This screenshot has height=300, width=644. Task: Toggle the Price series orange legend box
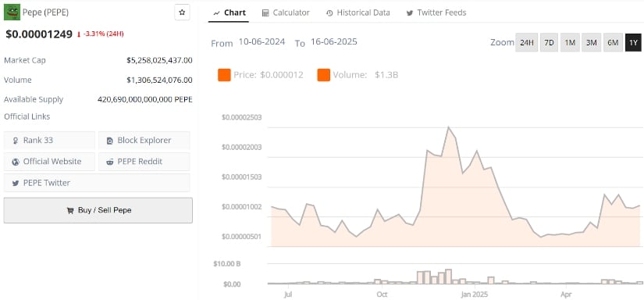(224, 75)
